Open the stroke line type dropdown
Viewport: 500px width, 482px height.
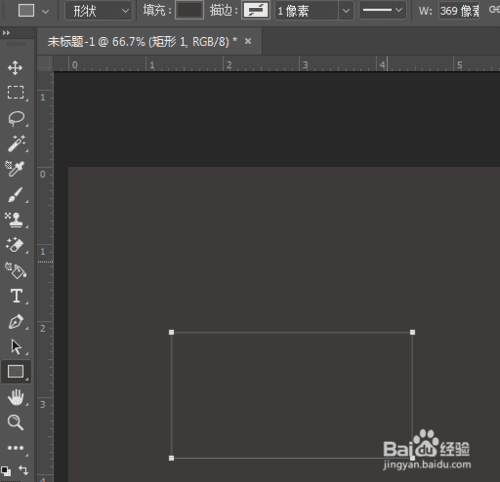click(382, 11)
